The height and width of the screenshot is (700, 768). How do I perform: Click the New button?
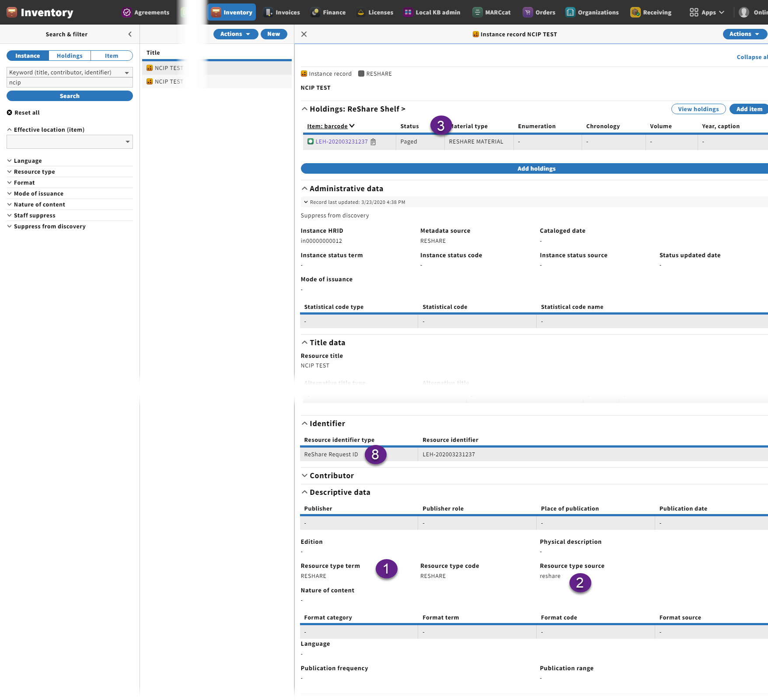point(274,34)
